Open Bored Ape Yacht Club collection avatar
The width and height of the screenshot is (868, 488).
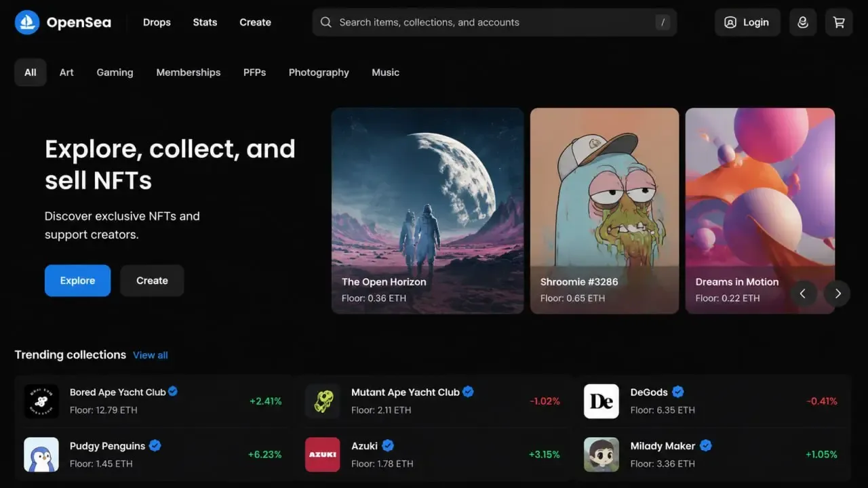coord(41,401)
